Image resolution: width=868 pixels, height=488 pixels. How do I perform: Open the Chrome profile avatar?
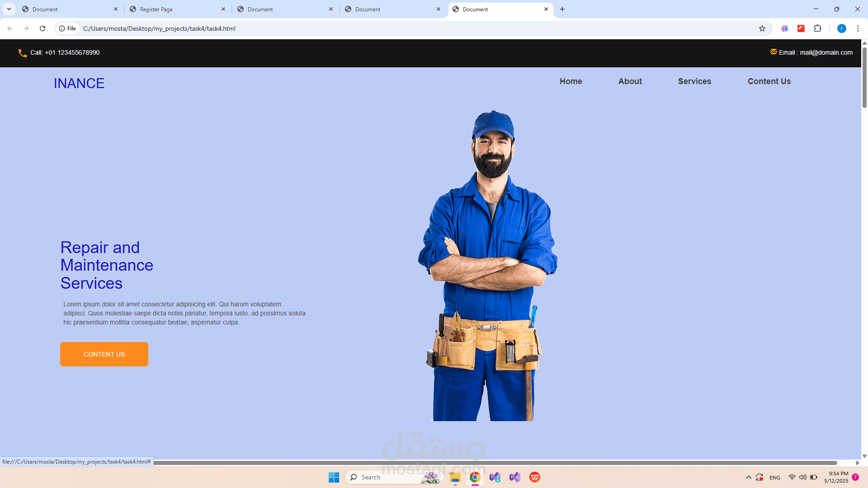coord(842,28)
